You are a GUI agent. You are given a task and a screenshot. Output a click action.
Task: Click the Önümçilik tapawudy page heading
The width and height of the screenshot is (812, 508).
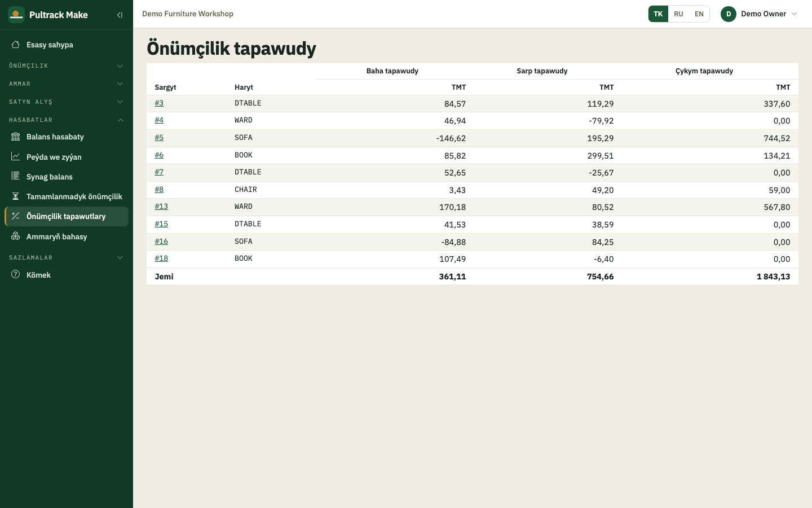tap(231, 48)
